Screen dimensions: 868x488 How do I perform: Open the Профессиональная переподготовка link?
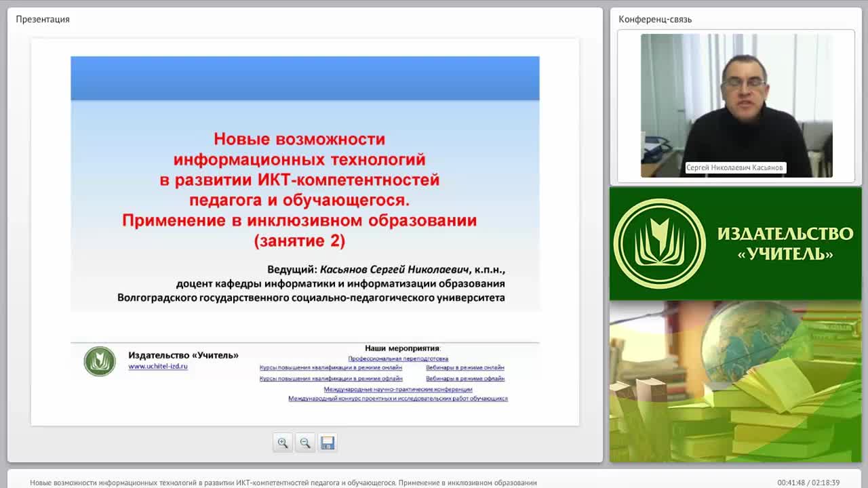pyautogui.click(x=398, y=359)
